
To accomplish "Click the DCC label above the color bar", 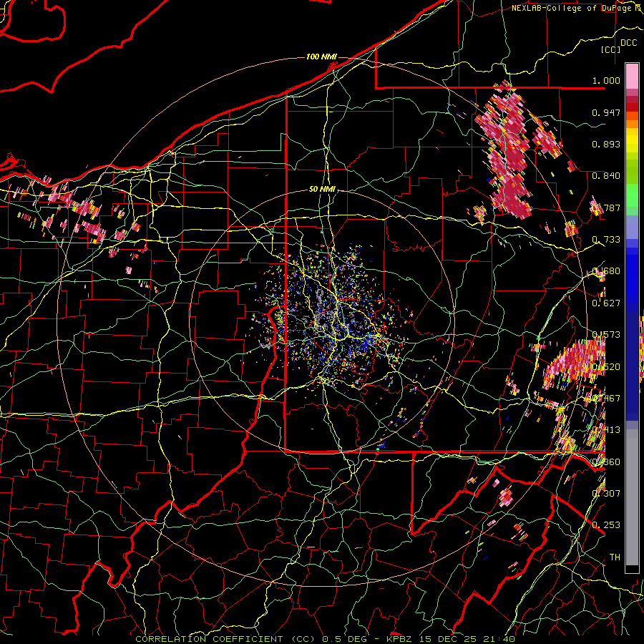I will (x=628, y=43).
